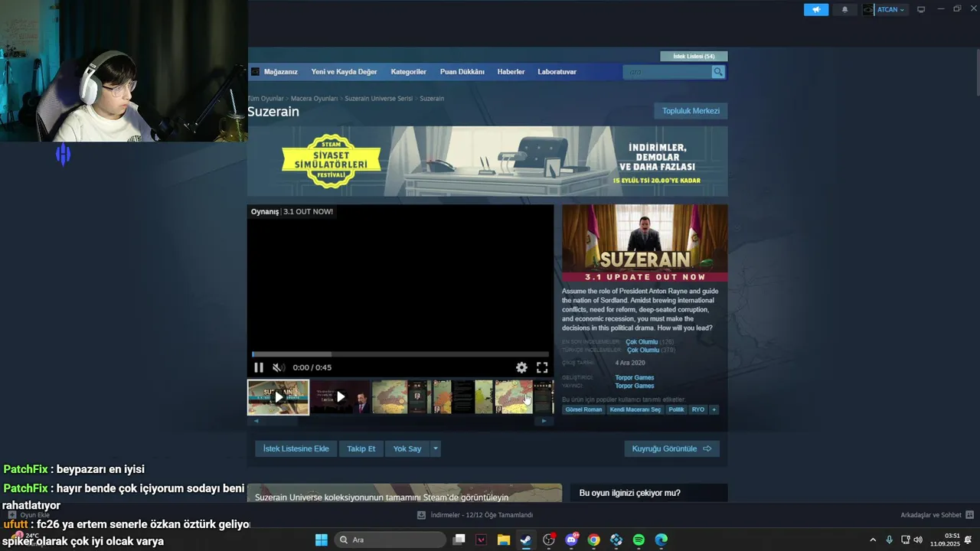Click taskbar Ara search box
This screenshot has height=551, width=980.
tap(389, 540)
